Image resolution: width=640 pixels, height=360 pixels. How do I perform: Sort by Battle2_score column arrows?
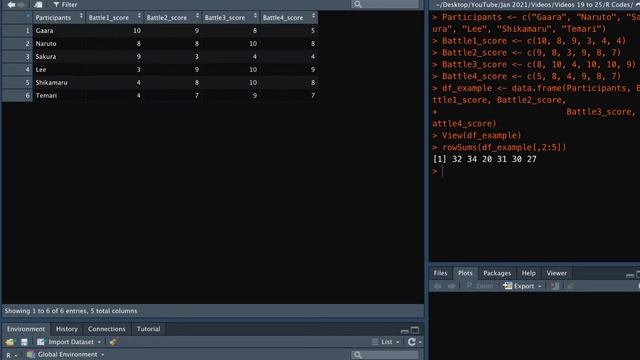coord(197,16)
